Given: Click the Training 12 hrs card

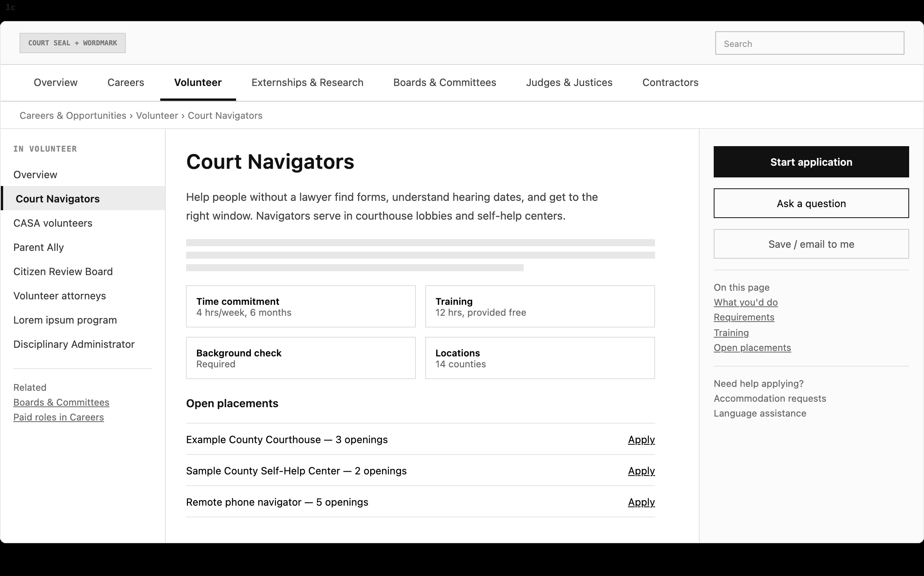Looking at the screenshot, I should coord(540,306).
